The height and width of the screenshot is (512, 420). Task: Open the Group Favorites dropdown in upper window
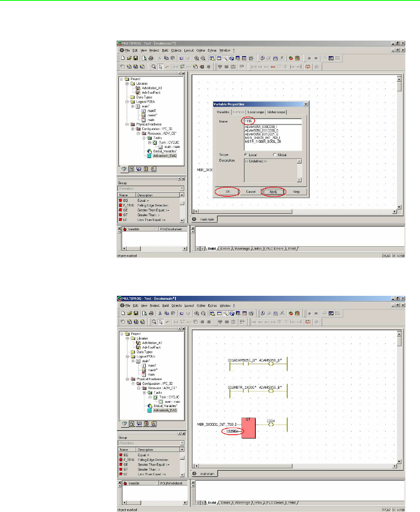(x=182, y=188)
